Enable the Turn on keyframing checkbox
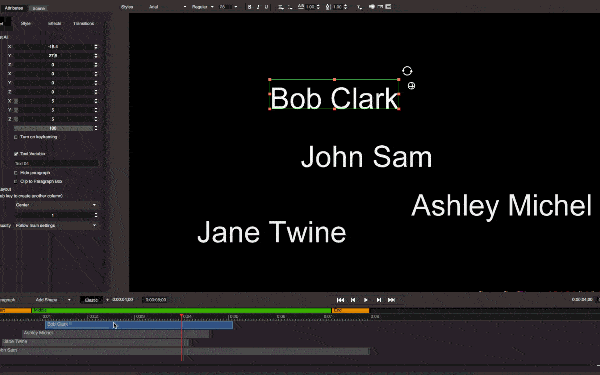The width and height of the screenshot is (600, 375). coord(16,137)
